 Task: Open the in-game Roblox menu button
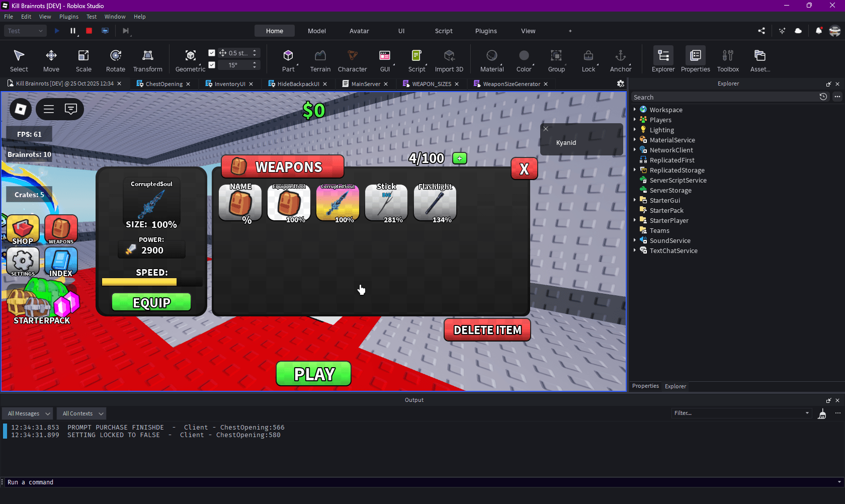click(21, 109)
